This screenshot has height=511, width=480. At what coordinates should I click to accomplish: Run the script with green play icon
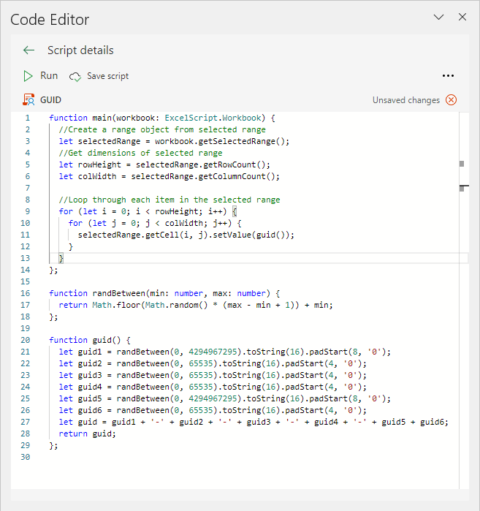pos(28,76)
